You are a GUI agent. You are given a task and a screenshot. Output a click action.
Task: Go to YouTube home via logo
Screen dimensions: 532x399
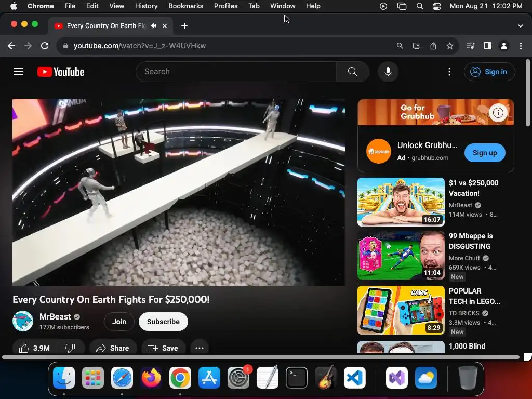pyautogui.click(x=61, y=72)
